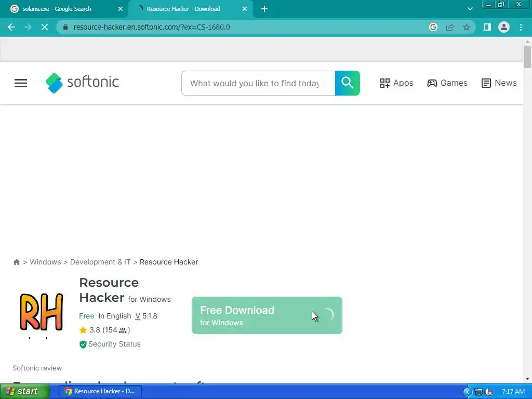The height and width of the screenshot is (399, 532).
Task: Click the 7:17 AM clock
Action: (513, 392)
